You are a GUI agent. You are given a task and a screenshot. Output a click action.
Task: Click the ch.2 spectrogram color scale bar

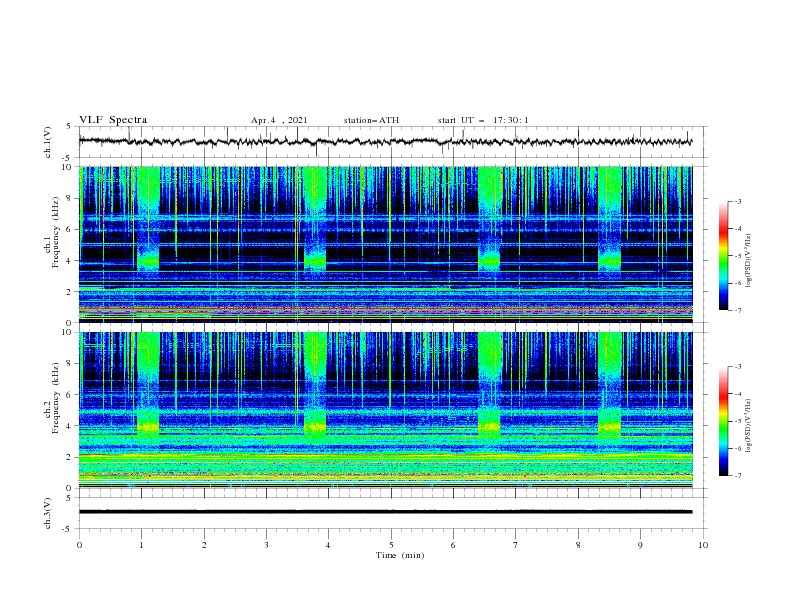(x=723, y=421)
